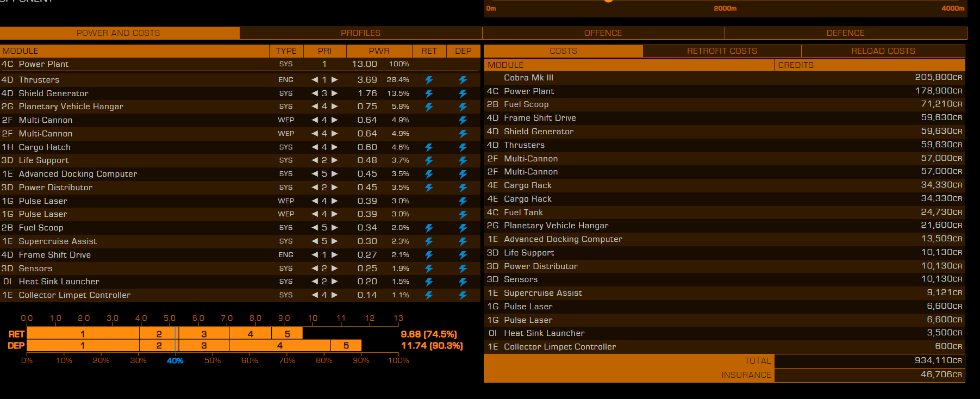The width and height of the screenshot is (980, 399).
Task: Toggle Collector Limpet Controller retracted icon
Action: point(429,295)
